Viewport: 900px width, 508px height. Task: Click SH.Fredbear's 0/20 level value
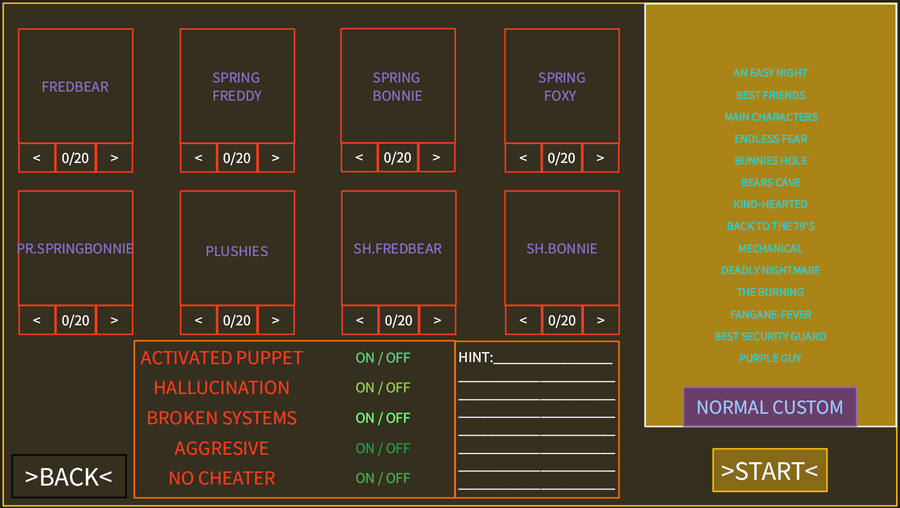click(x=398, y=320)
